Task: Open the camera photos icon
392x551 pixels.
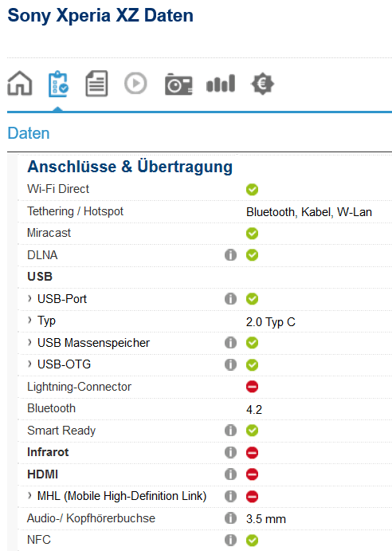Action: pos(178,84)
